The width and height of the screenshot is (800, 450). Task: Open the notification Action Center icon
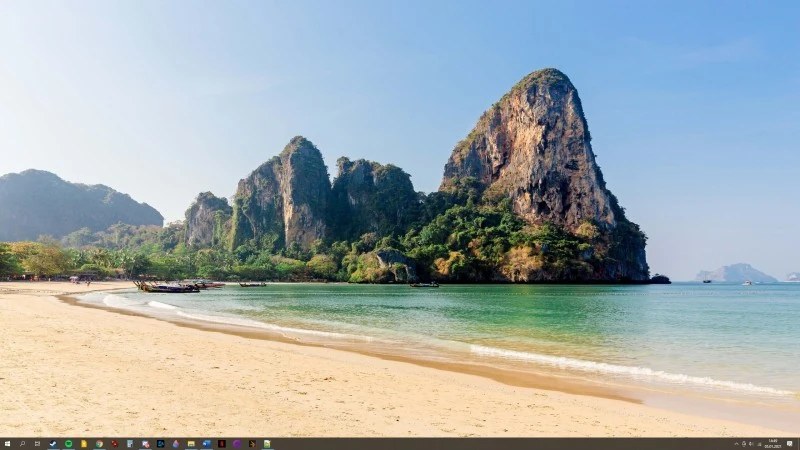tap(789, 443)
